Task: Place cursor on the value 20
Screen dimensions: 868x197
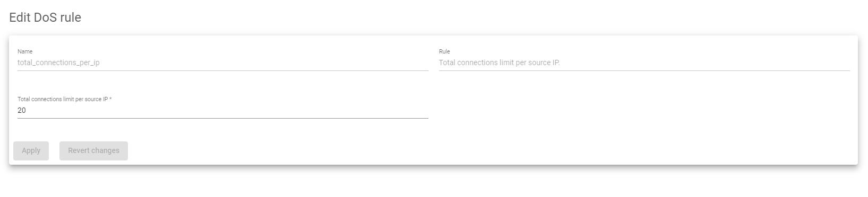Action: click(22, 110)
